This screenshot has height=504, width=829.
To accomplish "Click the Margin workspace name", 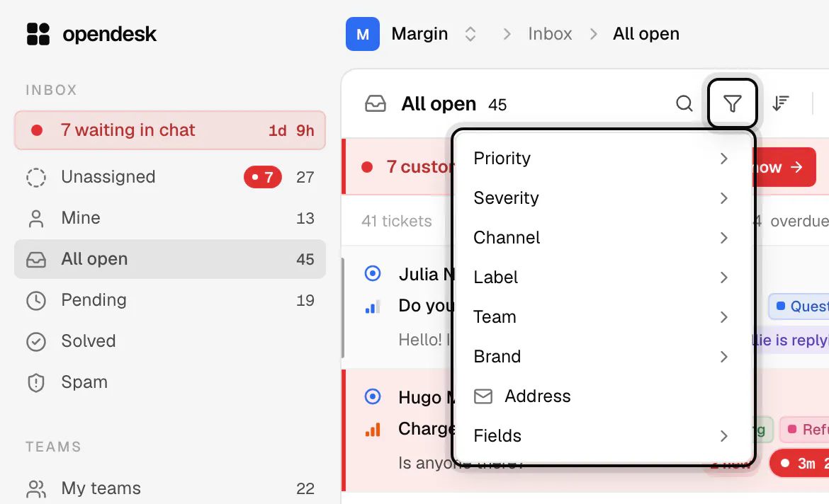I will pos(419,34).
